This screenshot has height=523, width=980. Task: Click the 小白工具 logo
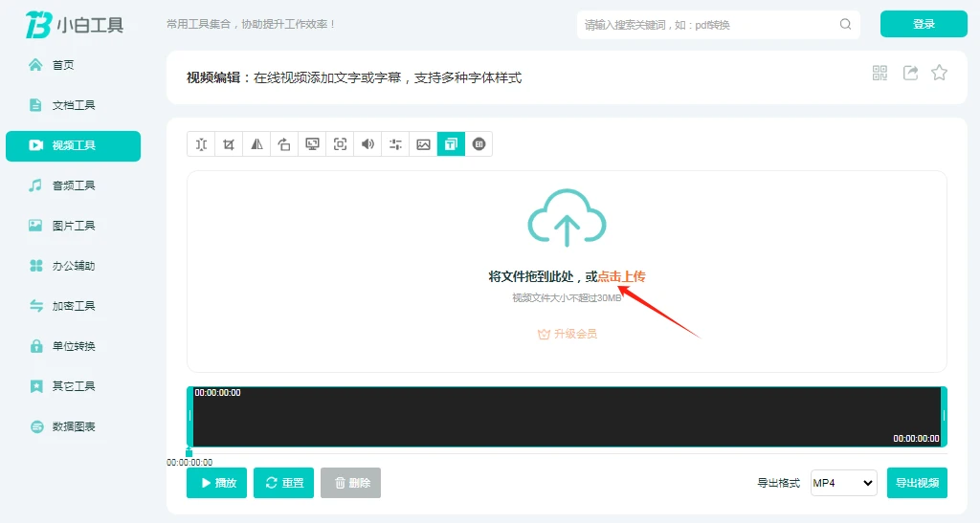pos(75,25)
